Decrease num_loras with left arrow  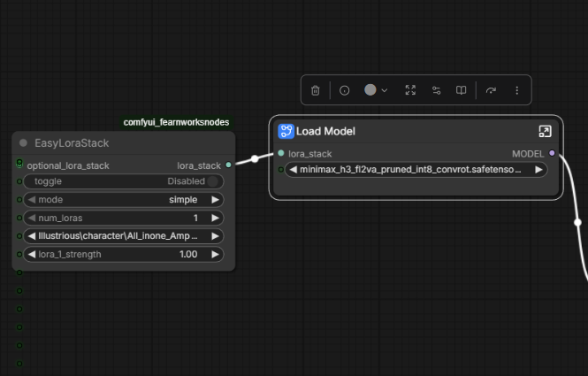(x=32, y=218)
